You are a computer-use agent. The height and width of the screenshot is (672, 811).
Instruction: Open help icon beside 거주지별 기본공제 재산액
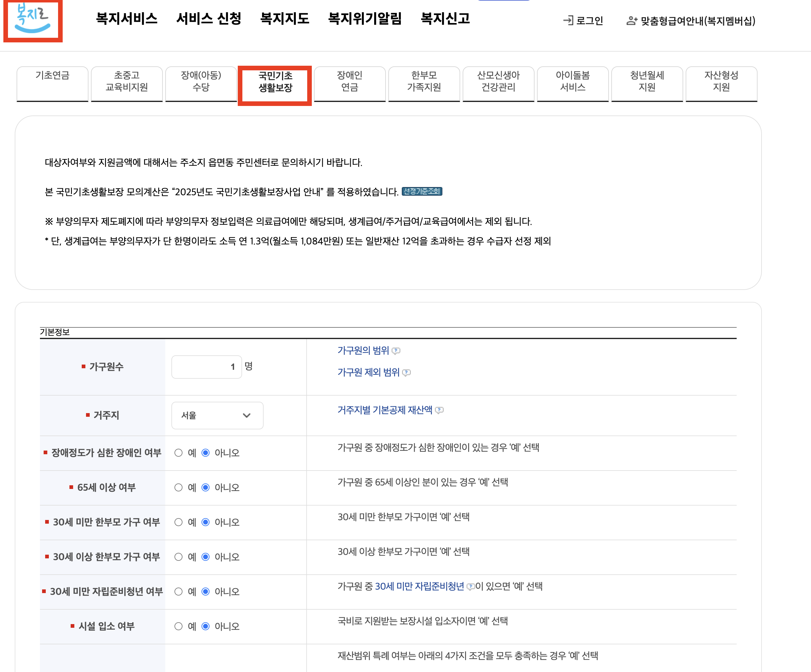439,410
